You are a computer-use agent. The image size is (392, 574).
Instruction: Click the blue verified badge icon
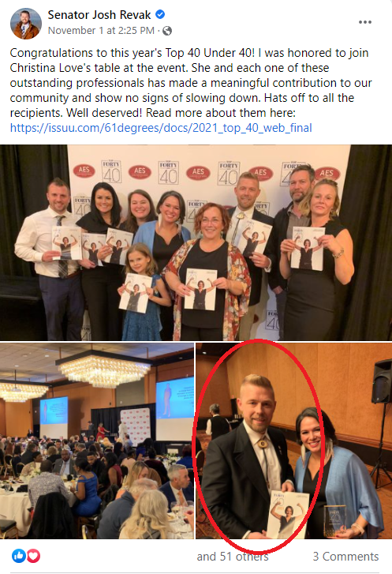point(160,15)
